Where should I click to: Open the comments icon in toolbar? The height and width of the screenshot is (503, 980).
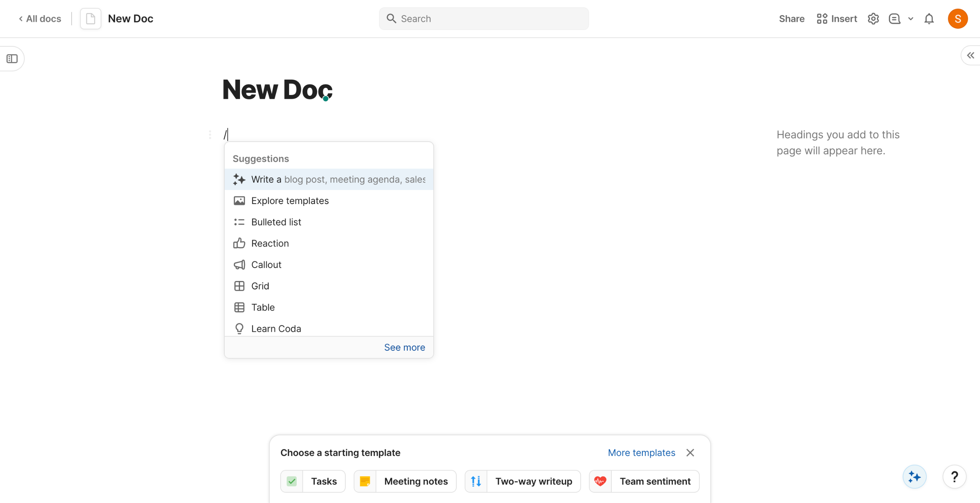coord(895,19)
